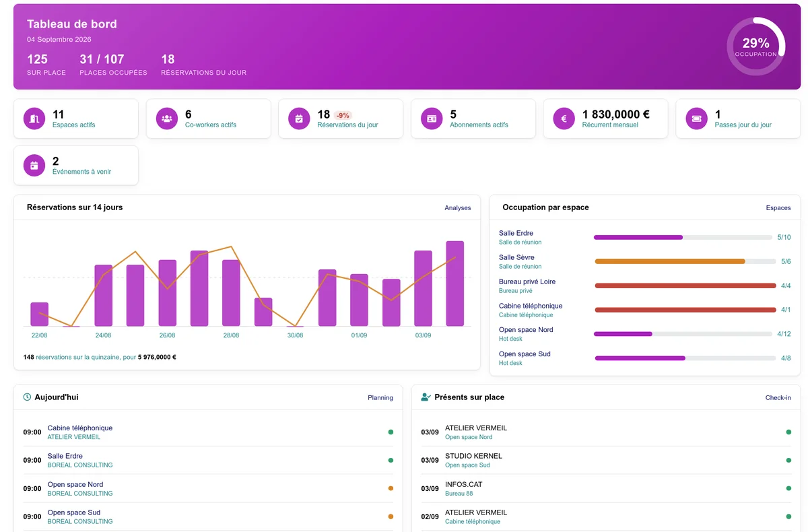Image resolution: width=808 pixels, height=532 pixels.
Task: Click the date 04 Septembre 2026
Action: click(x=59, y=39)
